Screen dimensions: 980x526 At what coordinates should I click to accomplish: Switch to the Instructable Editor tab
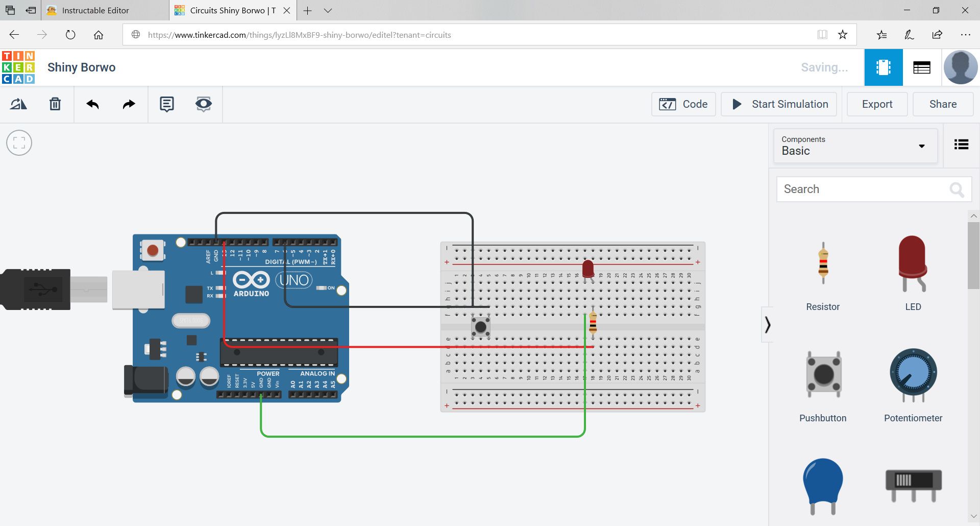pos(94,10)
